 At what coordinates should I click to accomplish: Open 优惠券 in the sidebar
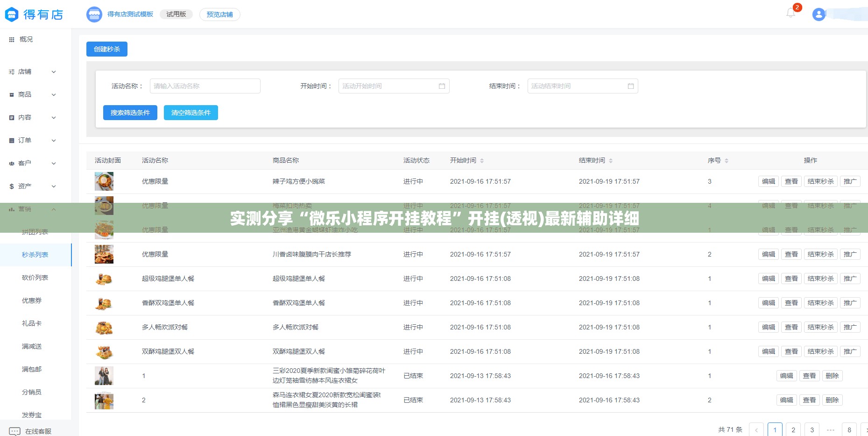coord(32,300)
